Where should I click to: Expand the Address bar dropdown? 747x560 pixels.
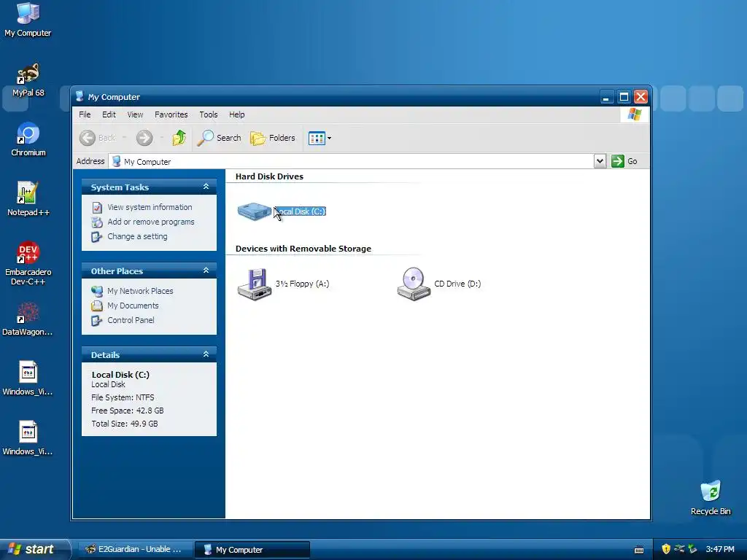pos(600,161)
